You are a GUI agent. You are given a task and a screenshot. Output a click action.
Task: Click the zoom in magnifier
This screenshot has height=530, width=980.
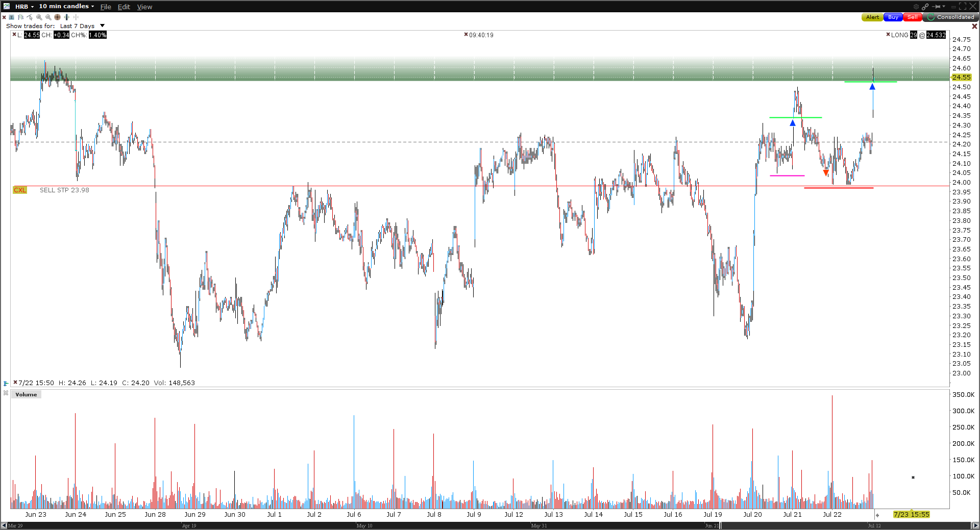39,17
